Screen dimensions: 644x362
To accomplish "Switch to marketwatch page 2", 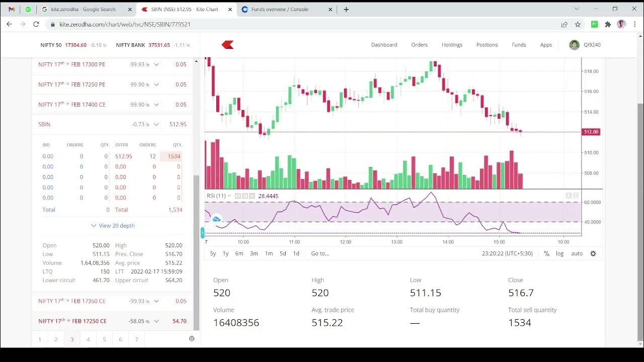I will pyautogui.click(x=56, y=339).
